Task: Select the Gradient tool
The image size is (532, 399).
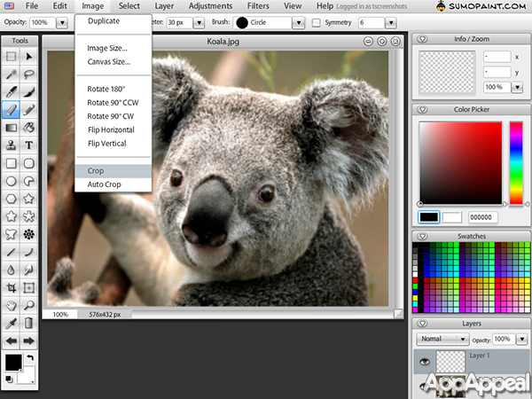Action: 12,128
